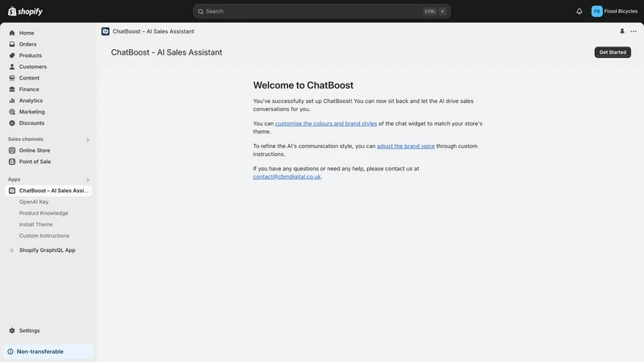Open Shopify GraphiQL App
Image resolution: width=644 pixels, height=362 pixels.
(x=48, y=250)
